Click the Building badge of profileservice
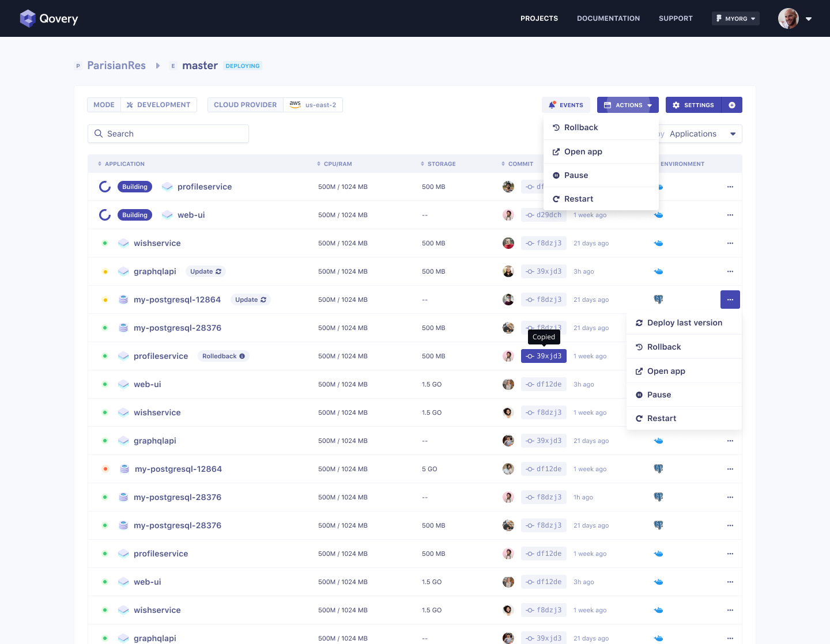Viewport: 830px width, 644px height. click(135, 187)
